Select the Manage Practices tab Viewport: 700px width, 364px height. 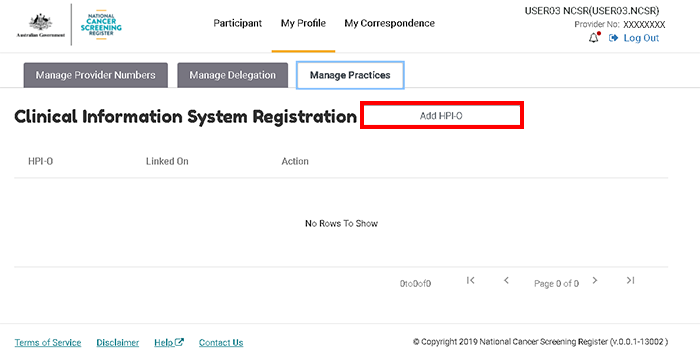tap(350, 75)
